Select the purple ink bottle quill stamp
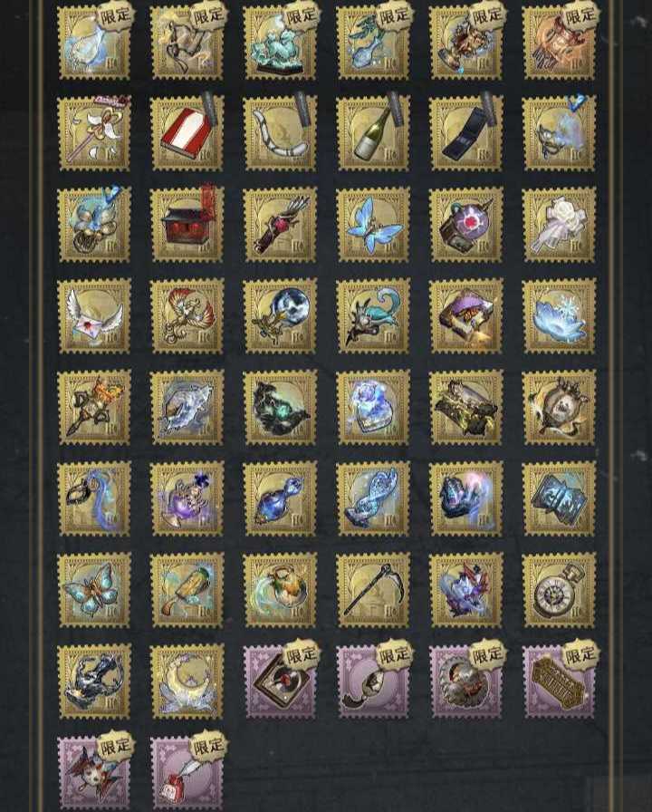The width and height of the screenshot is (652, 812). 187,771
